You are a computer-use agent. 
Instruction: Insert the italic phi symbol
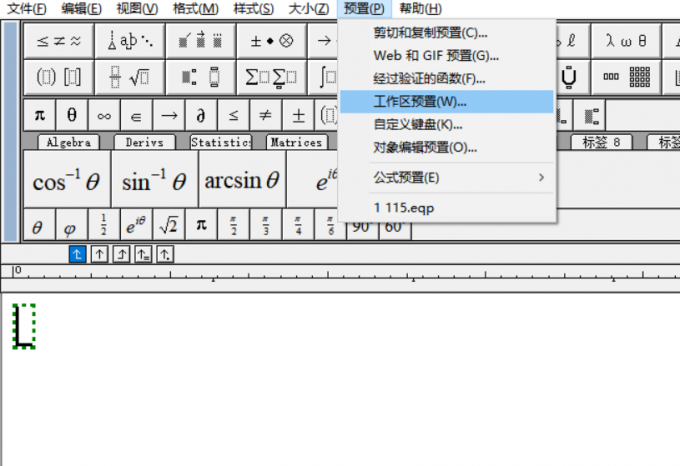click(x=71, y=225)
